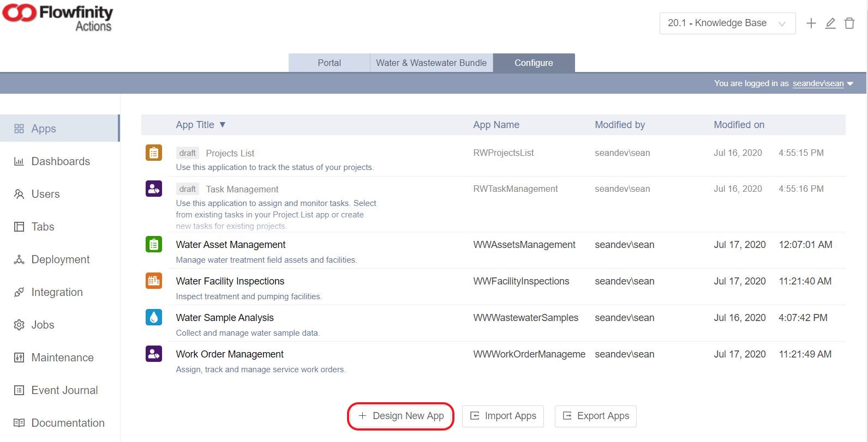868x442 pixels.
Task: Click the Water Facility Inspections building icon
Action: coord(154,281)
